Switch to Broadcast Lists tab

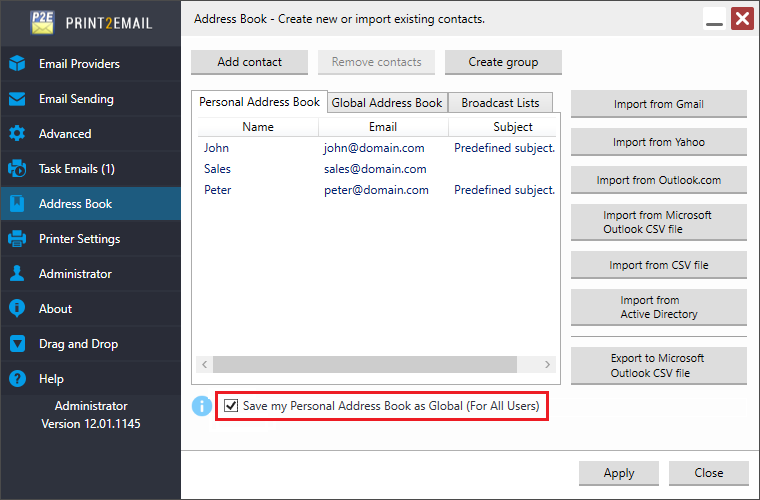click(500, 103)
